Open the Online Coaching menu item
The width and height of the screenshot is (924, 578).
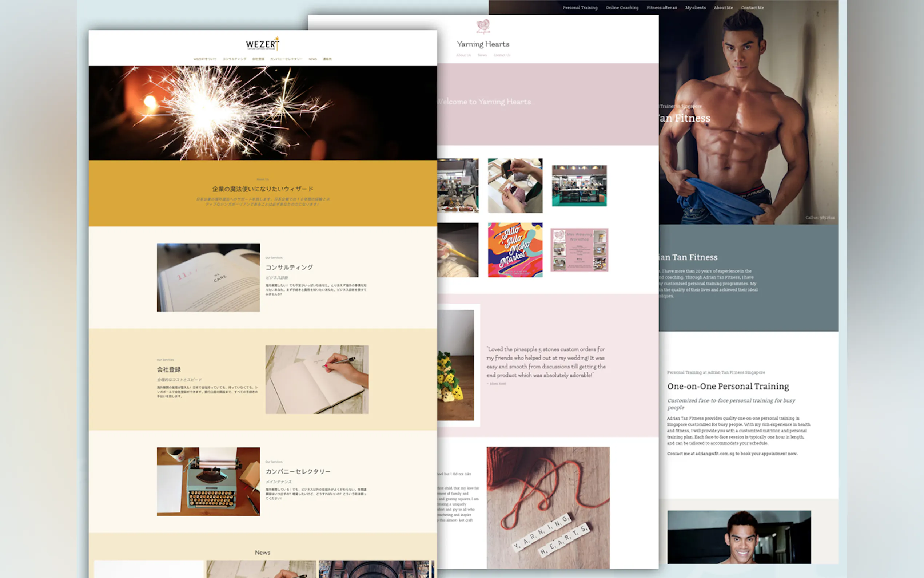pos(621,8)
